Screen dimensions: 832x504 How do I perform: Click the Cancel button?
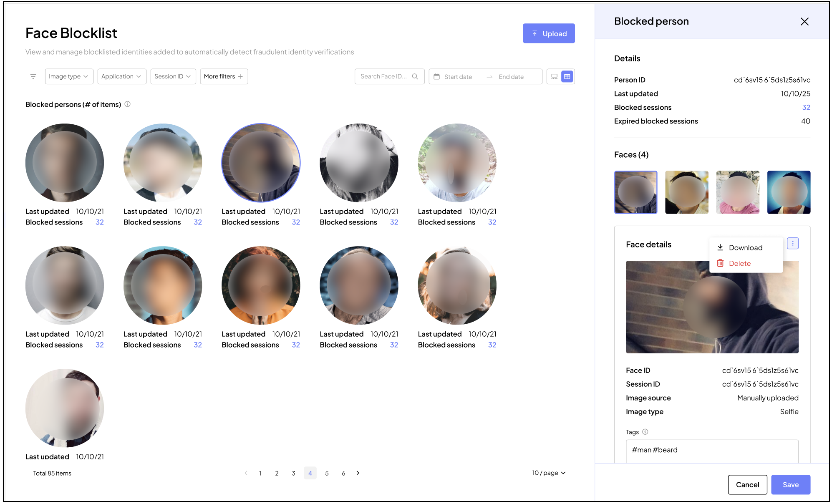point(747,485)
